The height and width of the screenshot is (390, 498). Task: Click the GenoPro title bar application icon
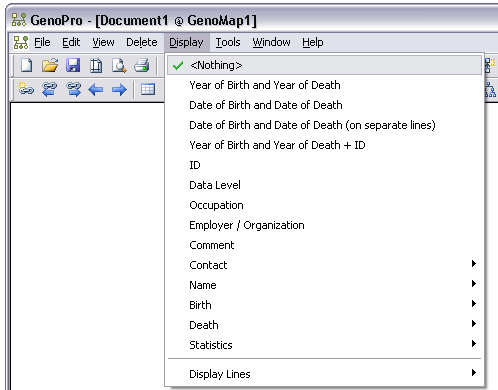click(x=19, y=20)
